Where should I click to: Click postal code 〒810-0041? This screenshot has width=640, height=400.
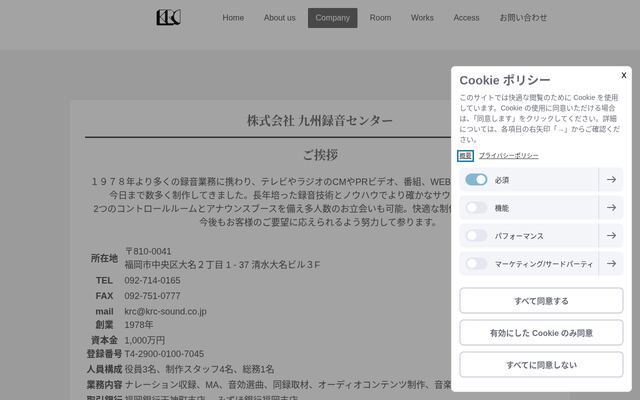pos(148,251)
